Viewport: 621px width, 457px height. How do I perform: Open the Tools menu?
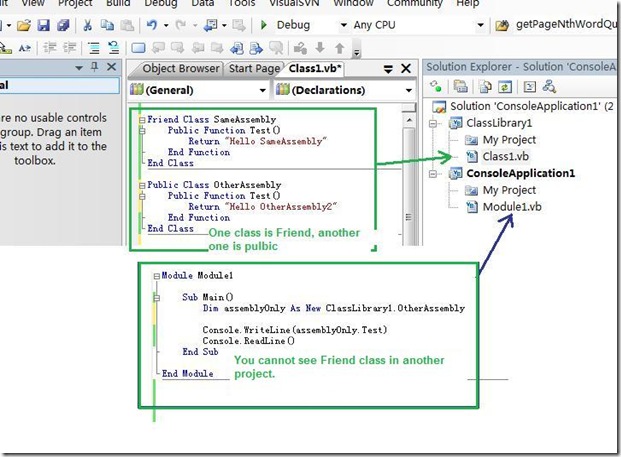tap(242, 3)
